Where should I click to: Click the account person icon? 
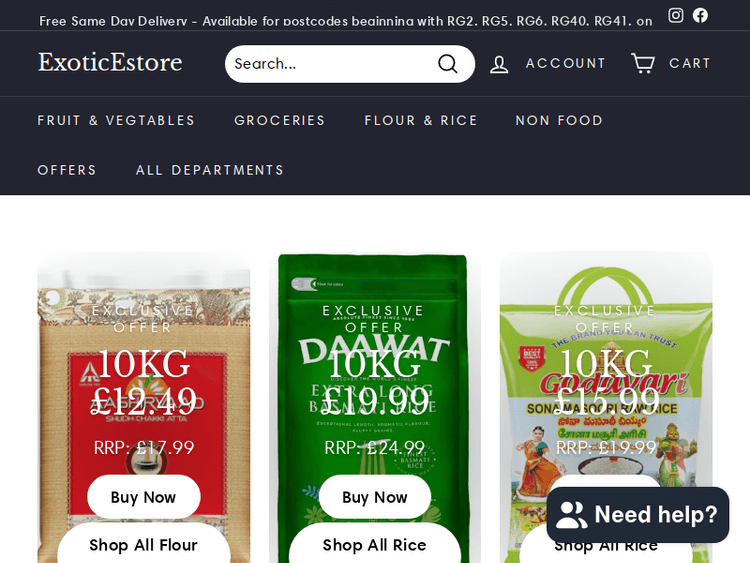(499, 64)
